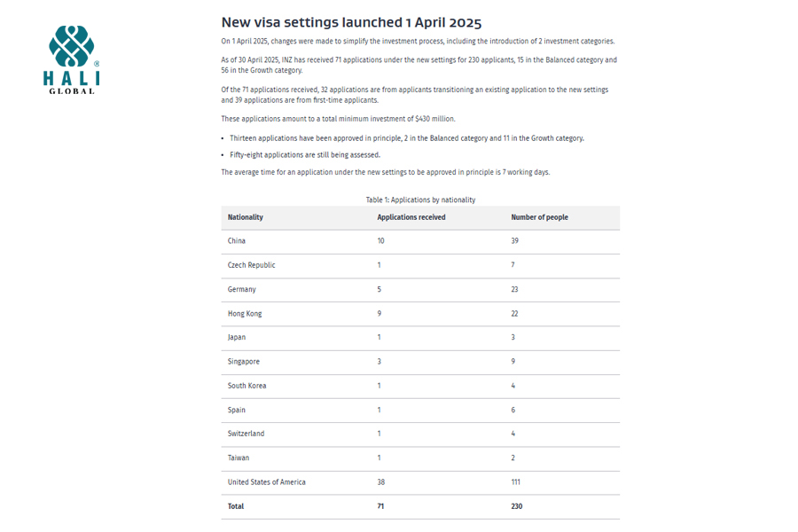Select the Japan table row

pos(420,338)
